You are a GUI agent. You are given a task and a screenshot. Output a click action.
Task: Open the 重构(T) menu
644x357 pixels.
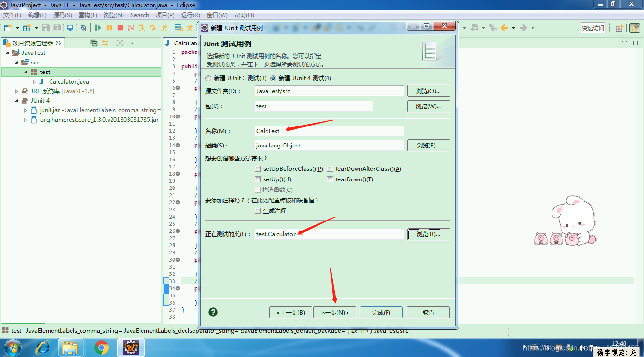pyautogui.click(x=88, y=15)
